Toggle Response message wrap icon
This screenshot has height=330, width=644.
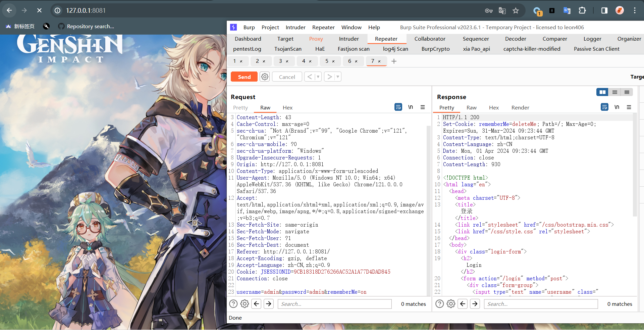coord(604,107)
